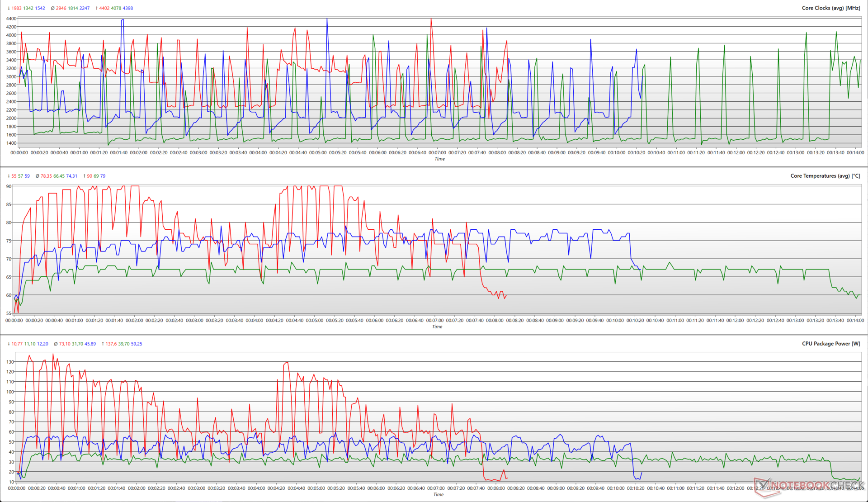
Task: Click the 00:07:00 time label under Core Clocks
Action: [x=437, y=153]
